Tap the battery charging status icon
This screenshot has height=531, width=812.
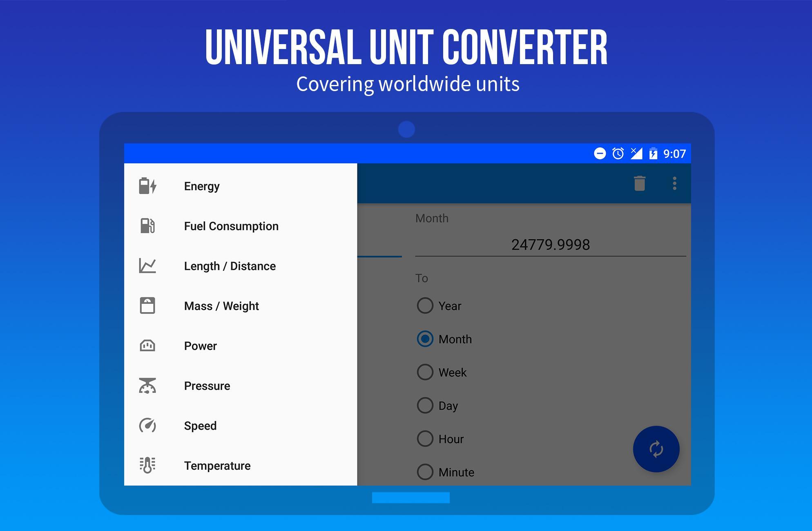(653, 154)
